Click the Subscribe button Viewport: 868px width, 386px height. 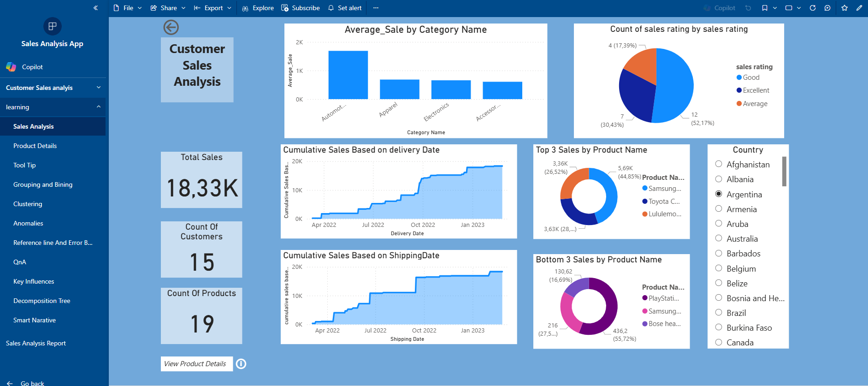[x=301, y=8]
